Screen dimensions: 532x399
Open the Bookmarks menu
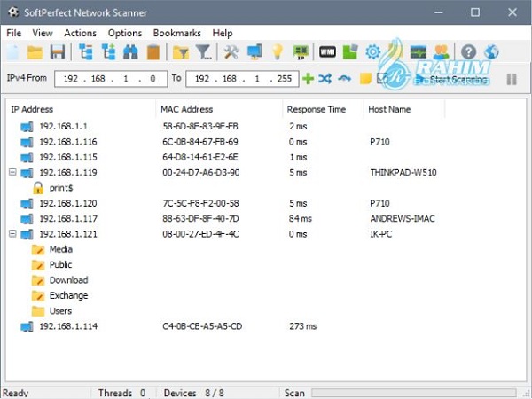click(177, 34)
